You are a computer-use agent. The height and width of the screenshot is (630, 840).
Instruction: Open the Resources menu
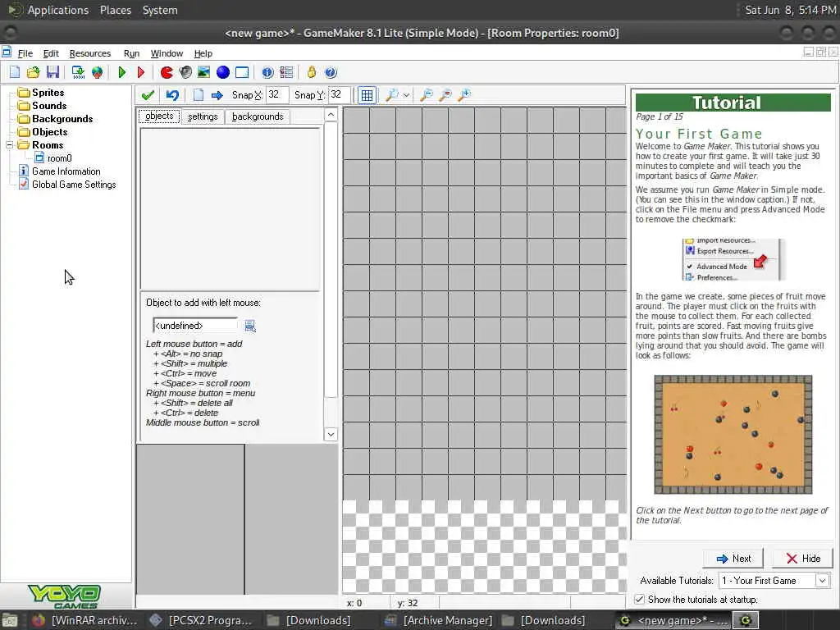coord(90,53)
